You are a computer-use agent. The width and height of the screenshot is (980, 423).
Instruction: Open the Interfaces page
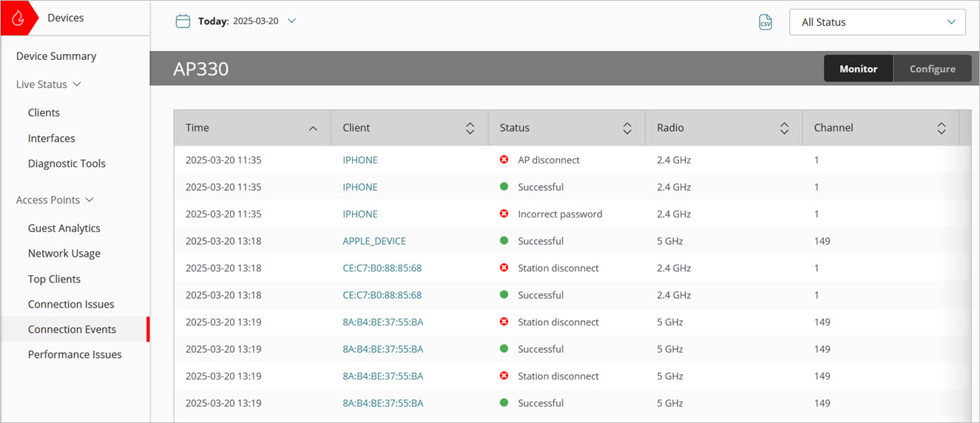coord(52,138)
